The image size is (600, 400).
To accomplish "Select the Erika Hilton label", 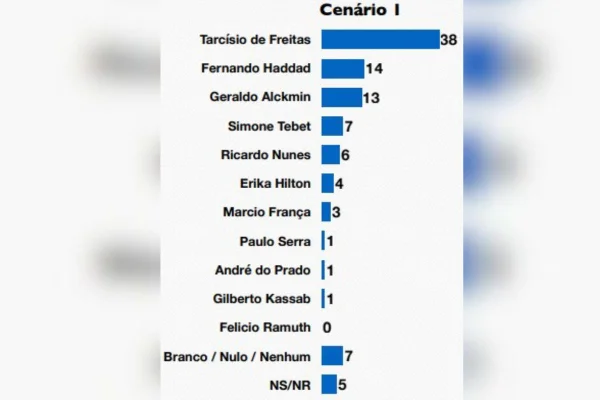I will pyautogui.click(x=276, y=184).
